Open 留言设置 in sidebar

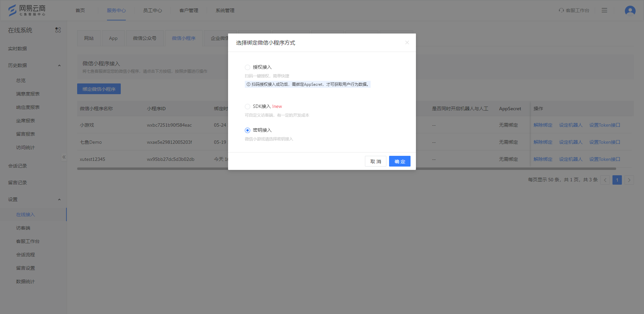pos(25,268)
